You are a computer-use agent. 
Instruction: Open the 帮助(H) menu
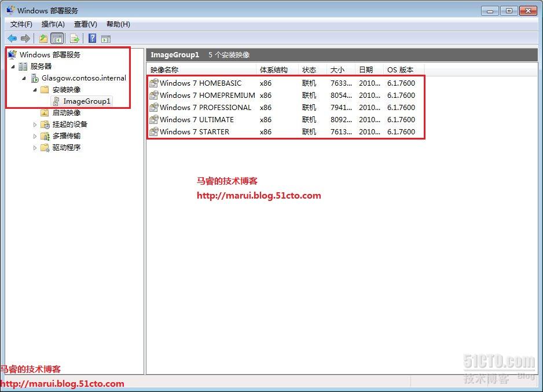click(x=119, y=24)
